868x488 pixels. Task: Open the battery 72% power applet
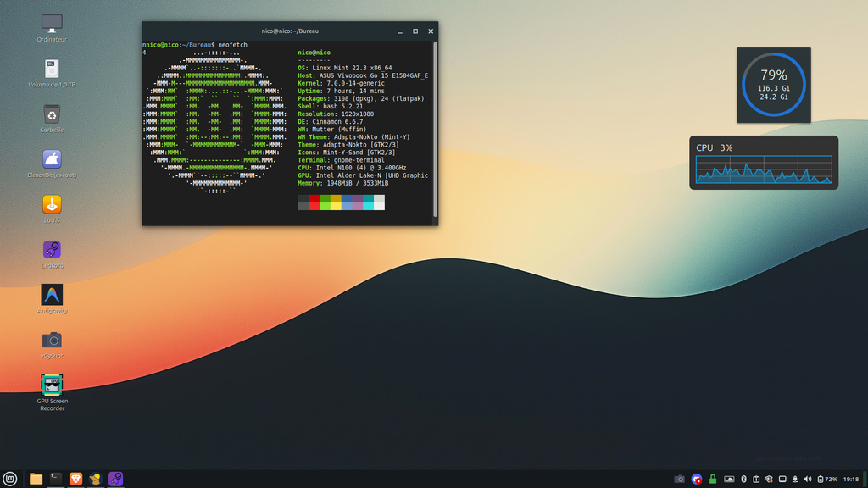click(827, 480)
